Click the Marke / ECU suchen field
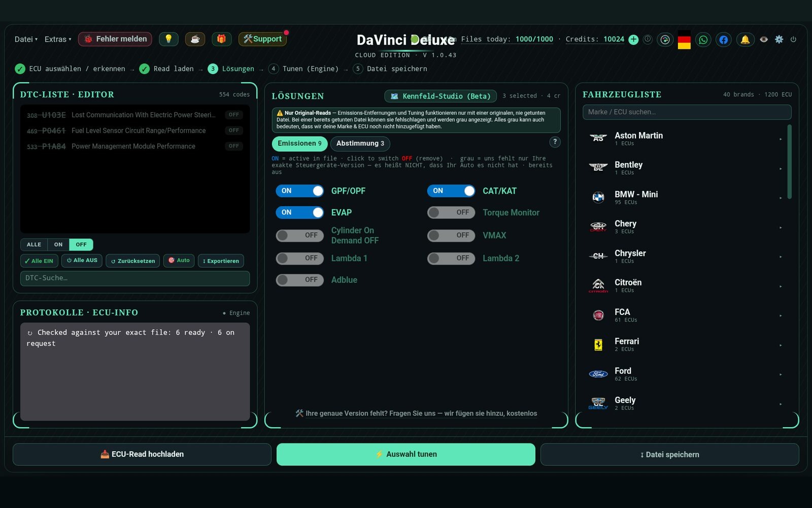 pos(687,112)
